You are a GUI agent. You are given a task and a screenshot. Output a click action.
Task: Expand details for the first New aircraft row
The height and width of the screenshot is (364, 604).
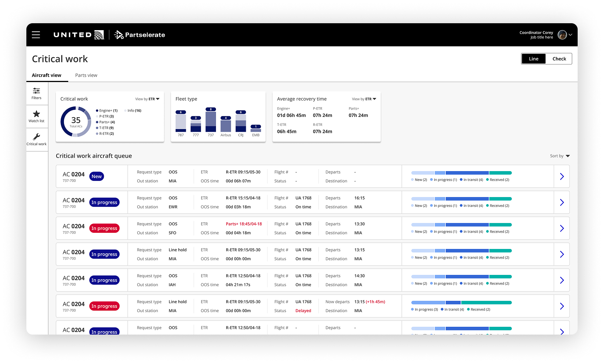coord(562,176)
